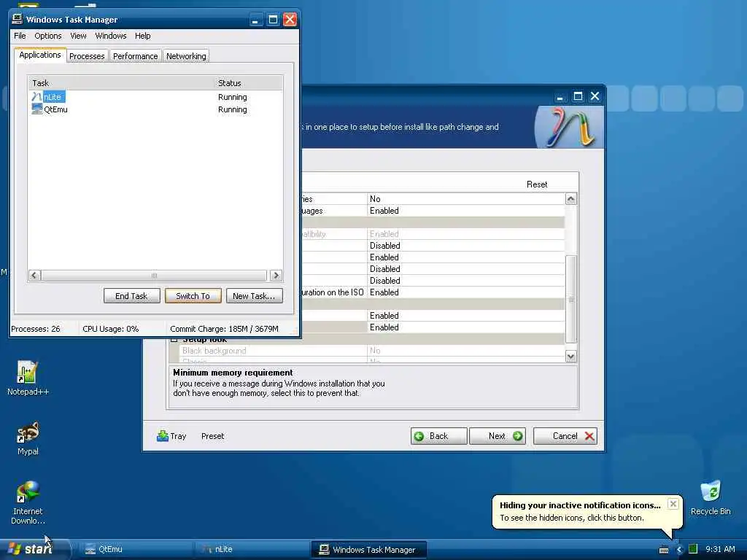Click the Reset column header in nLite
747x560 pixels.
(x=537, y=184)
